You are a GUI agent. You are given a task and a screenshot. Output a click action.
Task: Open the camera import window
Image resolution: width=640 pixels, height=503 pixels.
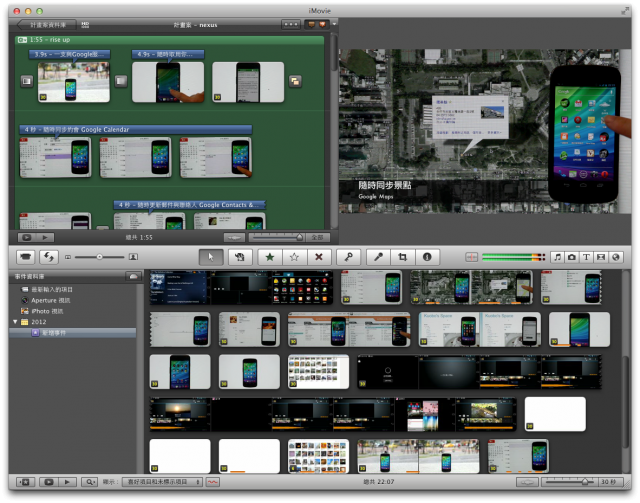click(x=25, y=257)
